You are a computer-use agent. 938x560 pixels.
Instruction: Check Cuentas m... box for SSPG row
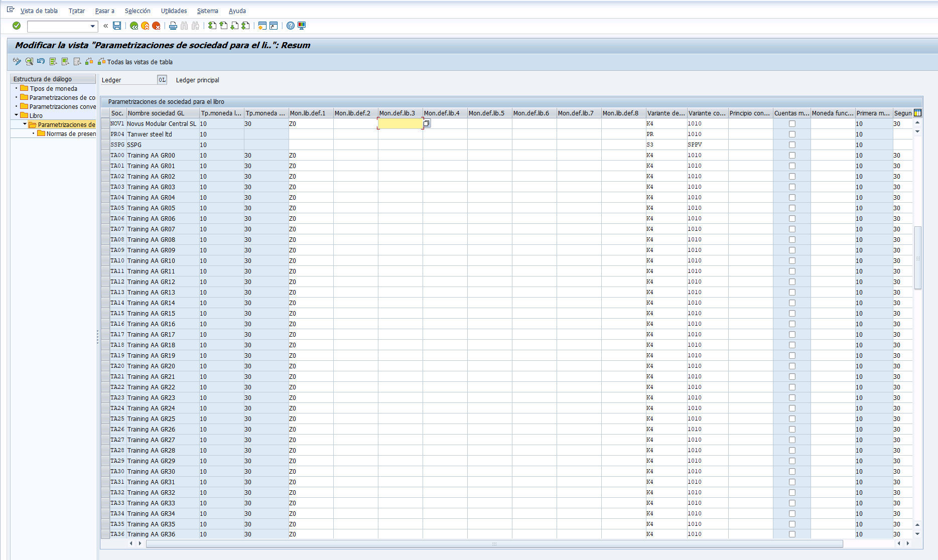pos(792,145)
